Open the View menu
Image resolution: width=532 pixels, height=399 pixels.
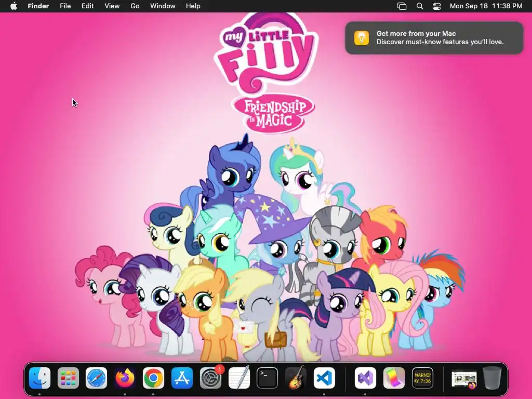(x=112, y=6)
